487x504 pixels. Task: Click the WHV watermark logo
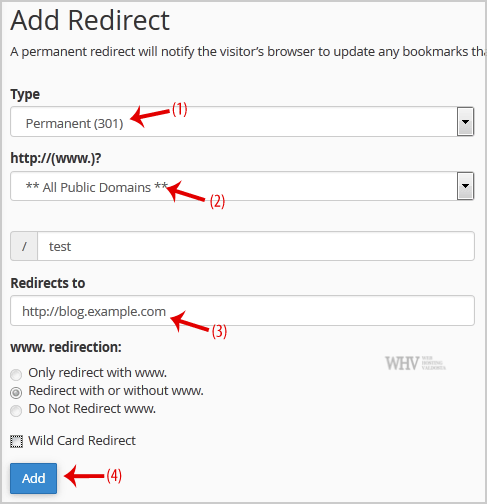[415, 363]
